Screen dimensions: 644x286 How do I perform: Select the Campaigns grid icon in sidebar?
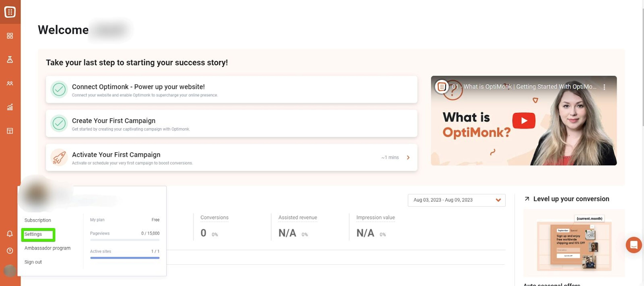10,36
